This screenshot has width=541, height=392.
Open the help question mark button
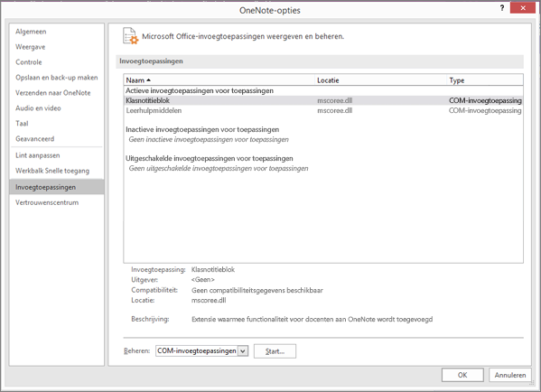click(502, 8)
